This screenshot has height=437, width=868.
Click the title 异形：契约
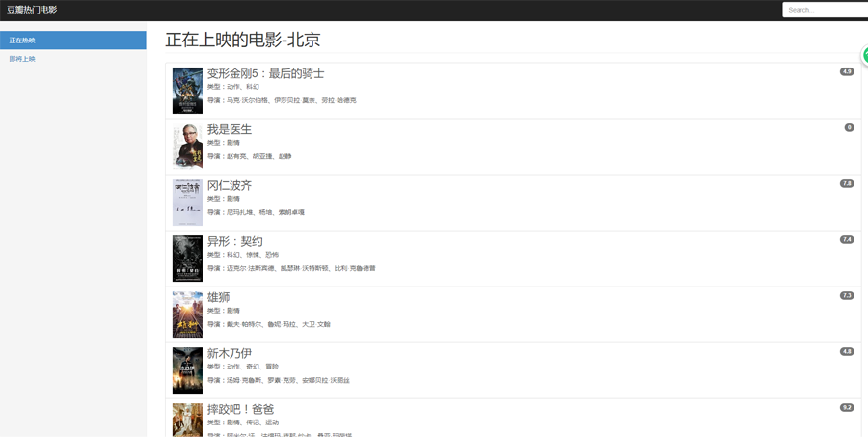tap(234, 241)
